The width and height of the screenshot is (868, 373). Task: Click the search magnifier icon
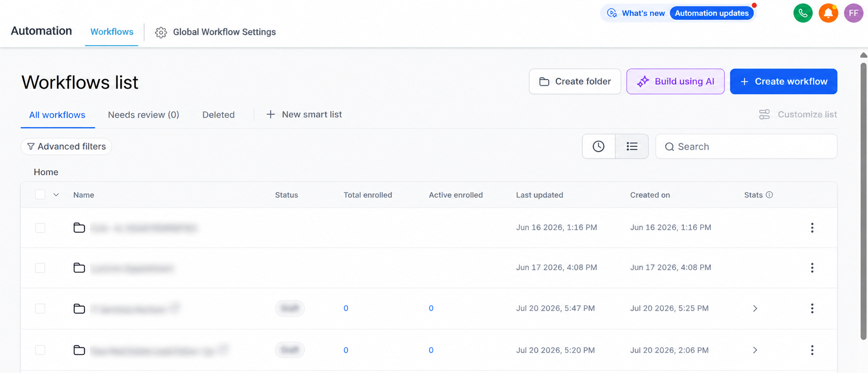pos(669,147)
